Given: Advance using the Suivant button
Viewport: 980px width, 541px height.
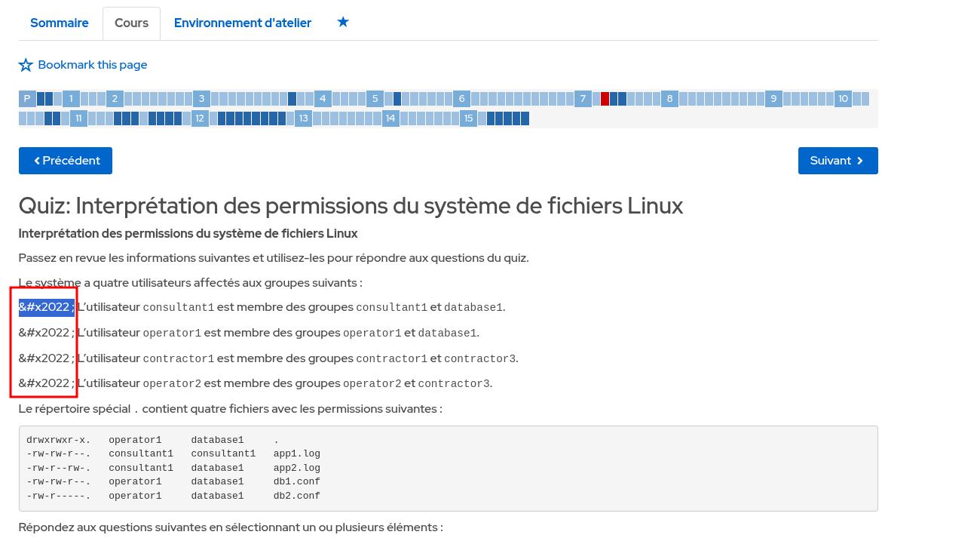Looking at the screenshot, I should tap(838, 161).
